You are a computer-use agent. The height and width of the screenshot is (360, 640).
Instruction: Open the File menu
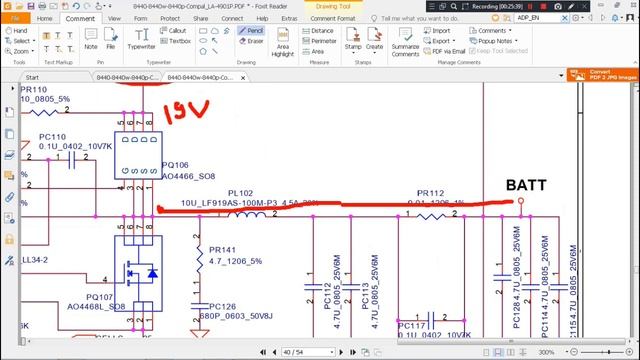coord(15,18)
